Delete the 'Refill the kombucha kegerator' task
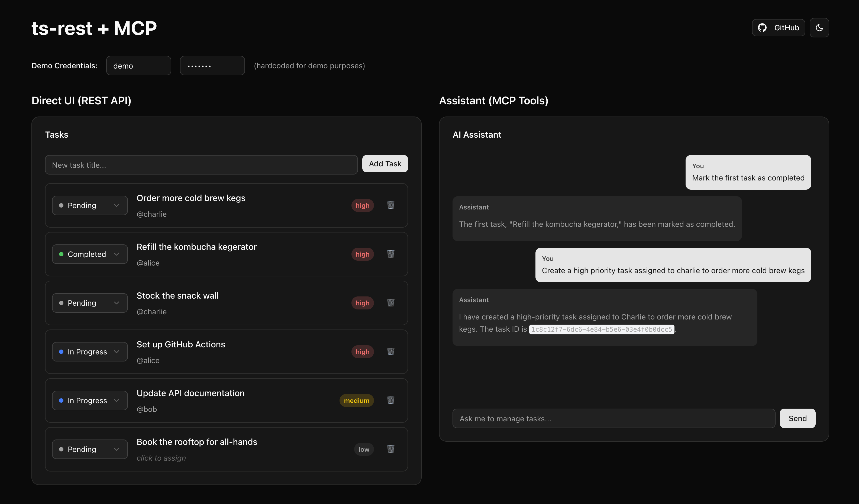Screen dimensions: 859x504 click(x=391, y=254)
